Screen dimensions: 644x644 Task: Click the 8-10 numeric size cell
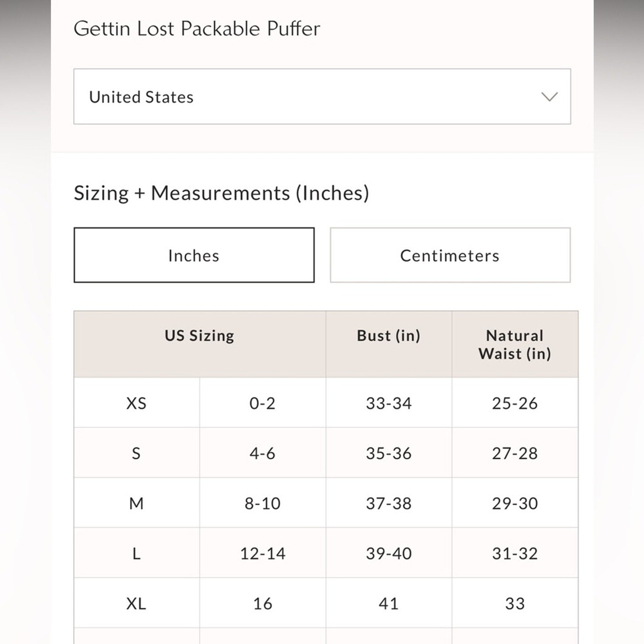pyautogui.click(x=262, y=503)
